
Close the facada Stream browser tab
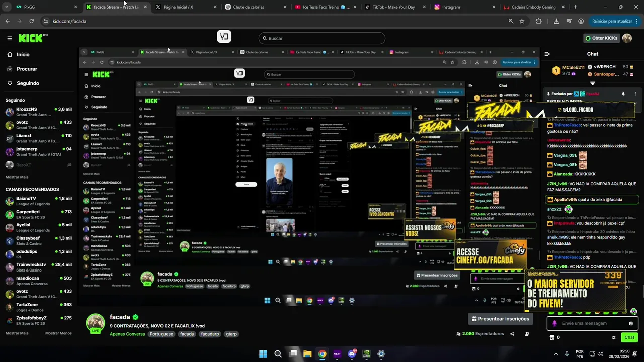click(145, 7)
